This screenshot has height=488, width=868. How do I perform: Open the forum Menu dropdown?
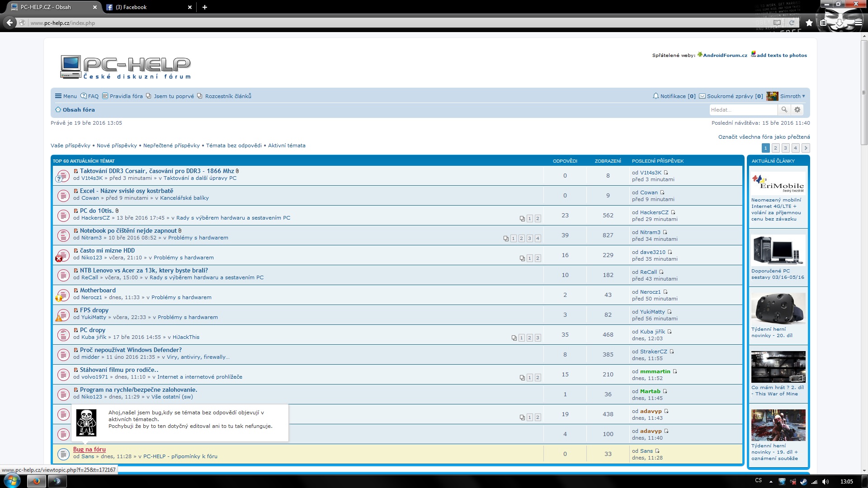point(66,96)
